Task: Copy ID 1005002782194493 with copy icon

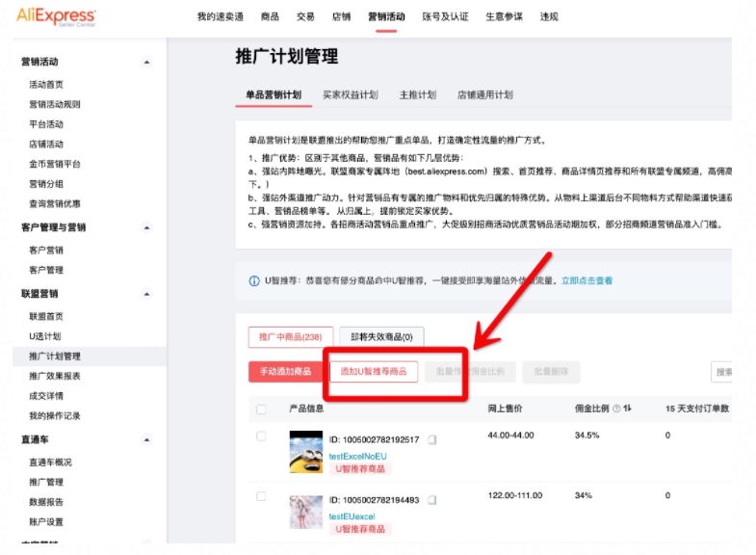Action: (432, 500)
